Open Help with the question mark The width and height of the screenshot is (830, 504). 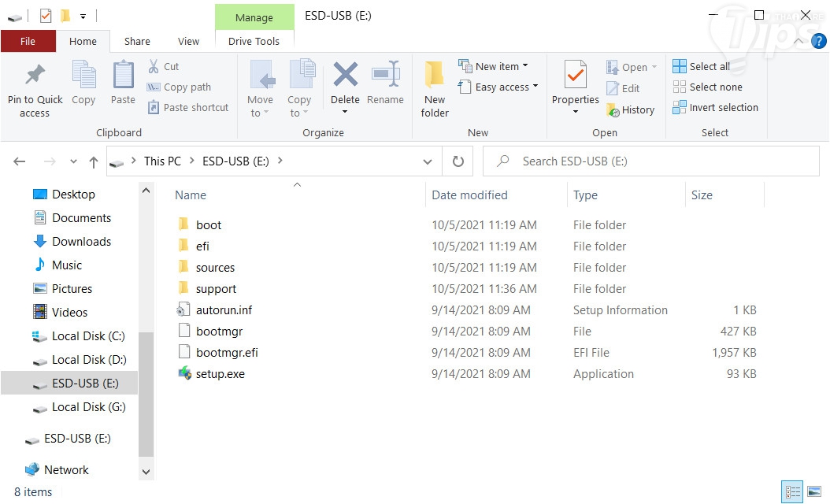pos(818,41)
